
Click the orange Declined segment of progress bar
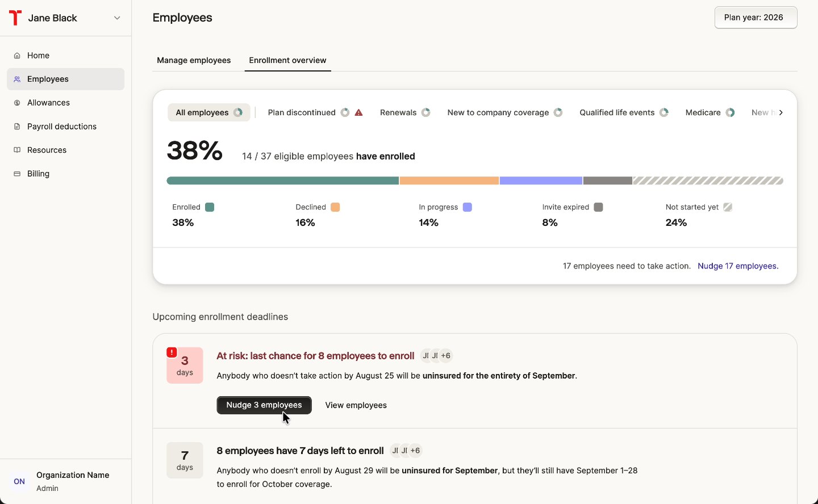pyautogui.click(x=449, y=180)
